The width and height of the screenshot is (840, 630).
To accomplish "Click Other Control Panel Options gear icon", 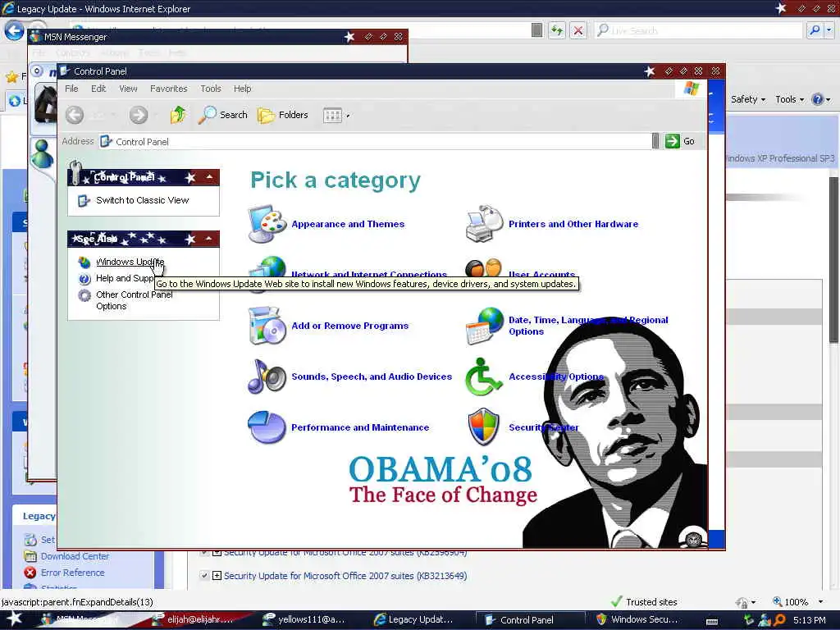I will tap(84, 295).
